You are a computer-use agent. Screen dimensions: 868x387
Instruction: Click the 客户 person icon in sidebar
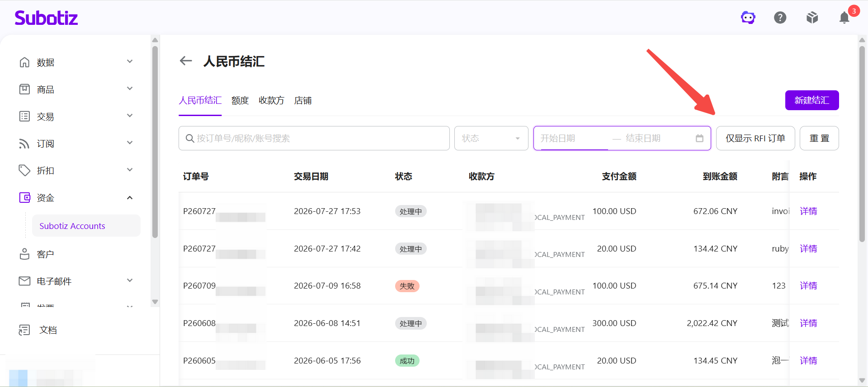click(x=24, y=254)
